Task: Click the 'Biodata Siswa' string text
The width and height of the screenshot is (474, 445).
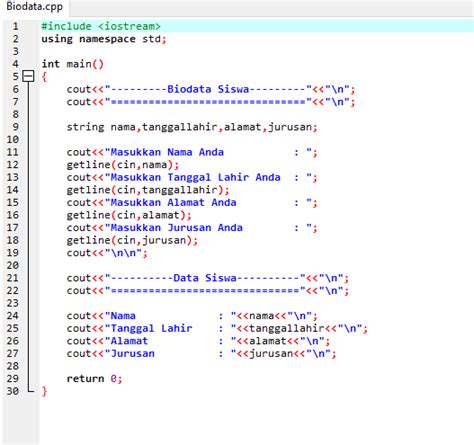Action: tap(208, 89)
